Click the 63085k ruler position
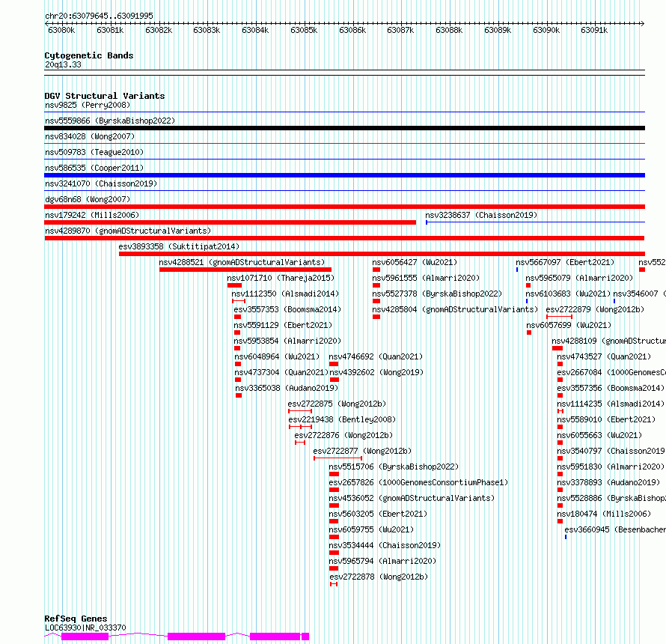This screenshot has height=644, width=666. click(304, 30)
